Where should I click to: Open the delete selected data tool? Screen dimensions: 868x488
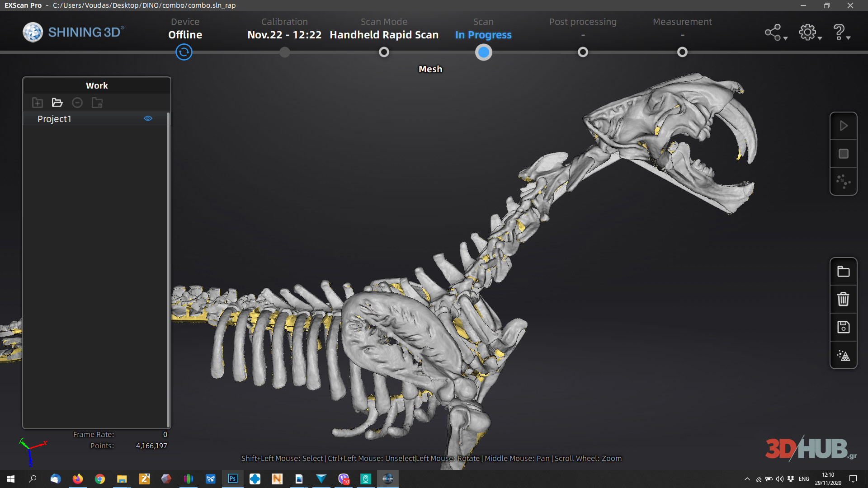[843, 299]
